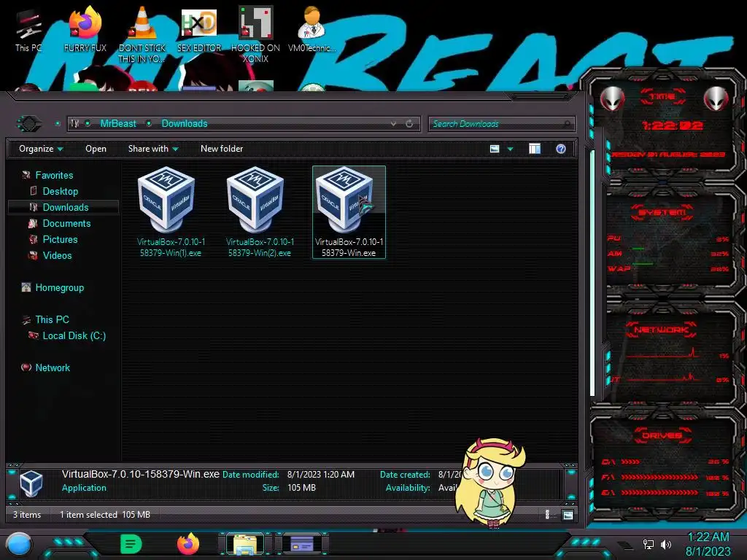
Task: Open the volume tray icon
Action: 665,544
